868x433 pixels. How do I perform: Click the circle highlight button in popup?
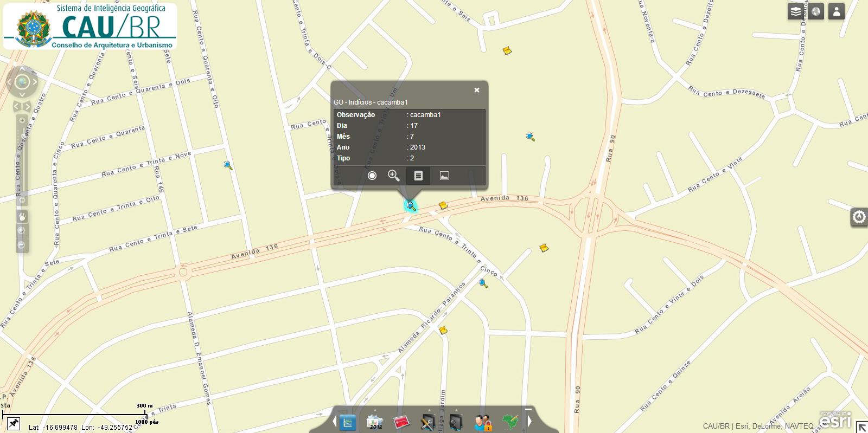(x=372, y=176)
